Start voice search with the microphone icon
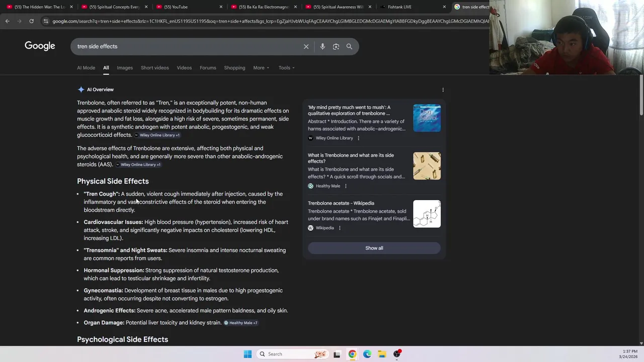 click(x=323, y=46)
